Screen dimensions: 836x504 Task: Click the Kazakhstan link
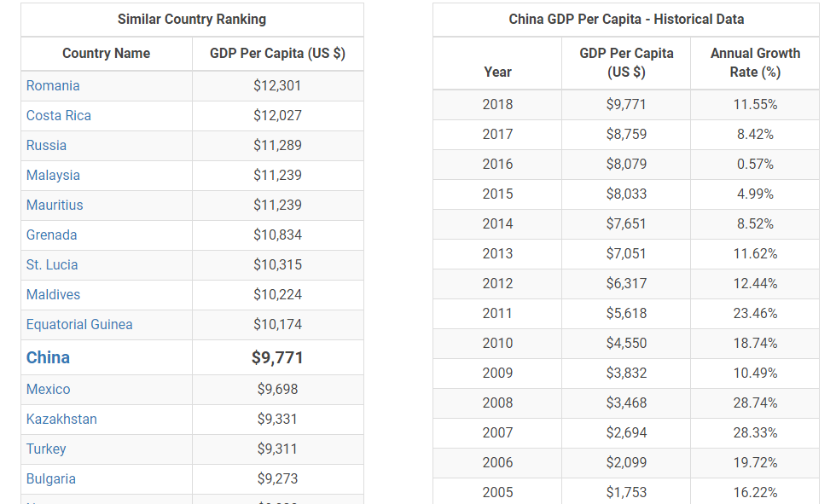(61, 419)
